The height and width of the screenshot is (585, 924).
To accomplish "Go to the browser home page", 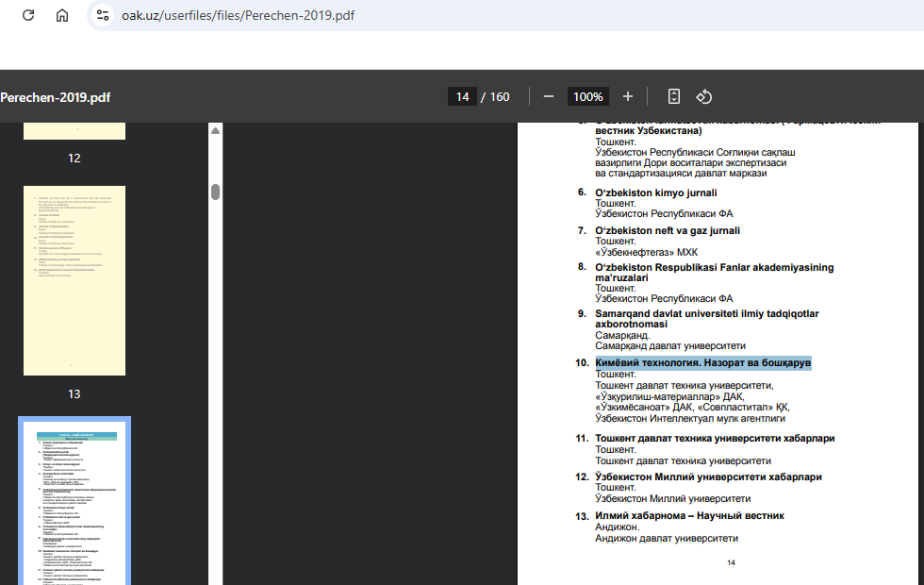I will (x=62, y=15).
